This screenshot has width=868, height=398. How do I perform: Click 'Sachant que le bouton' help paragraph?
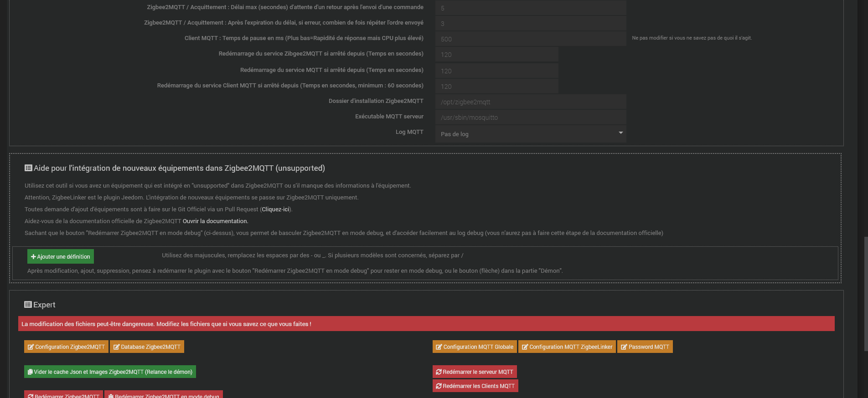coord(344,233)
